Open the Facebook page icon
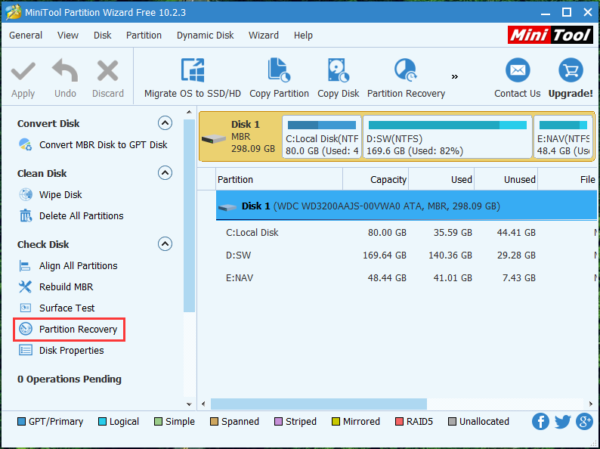 click(x=540, y=422)
